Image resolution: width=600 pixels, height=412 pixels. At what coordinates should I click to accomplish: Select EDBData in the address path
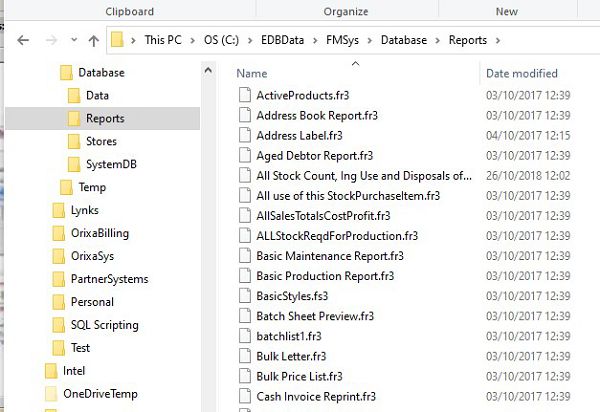click(282, 40)
